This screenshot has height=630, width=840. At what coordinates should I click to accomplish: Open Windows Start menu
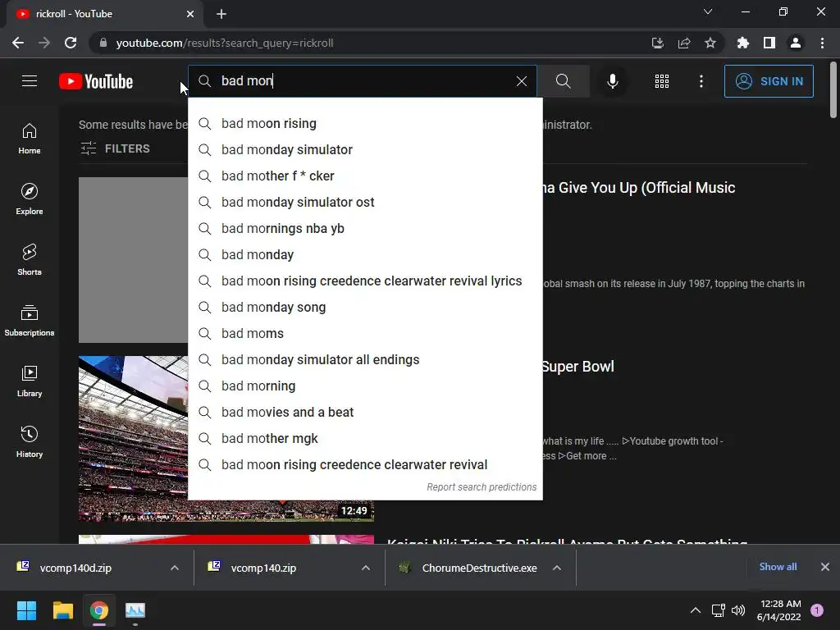26,610
